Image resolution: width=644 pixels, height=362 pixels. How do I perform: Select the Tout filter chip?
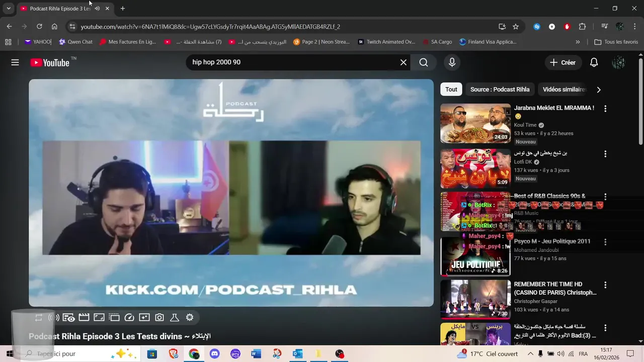[x=451, y=89]
